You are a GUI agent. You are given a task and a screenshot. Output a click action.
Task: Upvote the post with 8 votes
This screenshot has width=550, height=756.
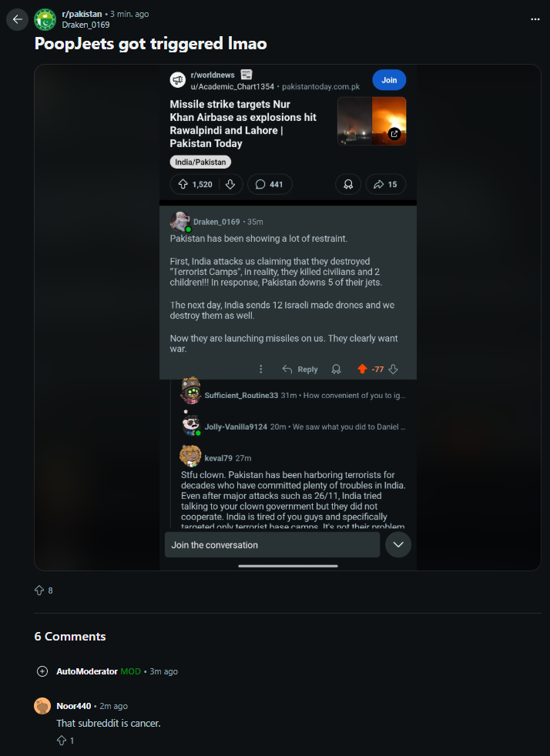point(39,590)
